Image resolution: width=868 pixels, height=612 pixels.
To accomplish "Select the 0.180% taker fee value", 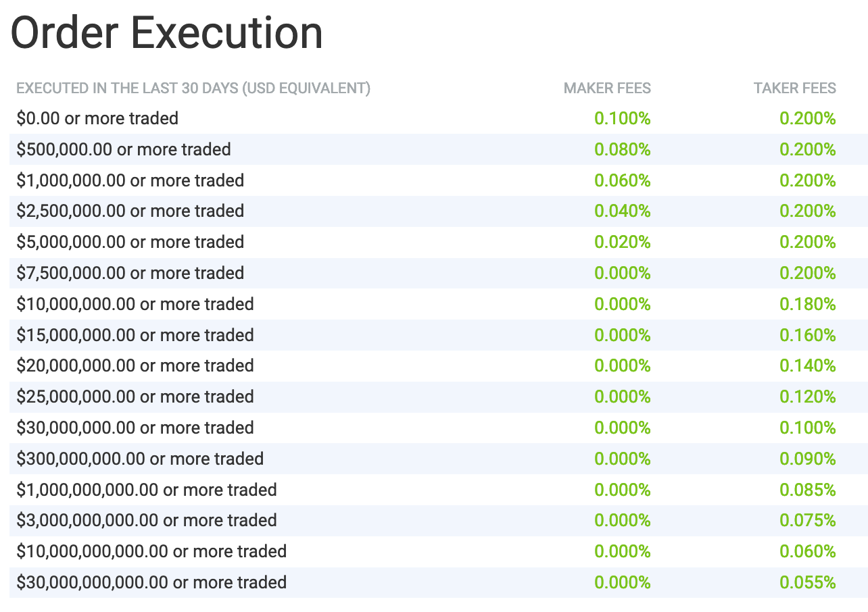I will pos(808,305).
